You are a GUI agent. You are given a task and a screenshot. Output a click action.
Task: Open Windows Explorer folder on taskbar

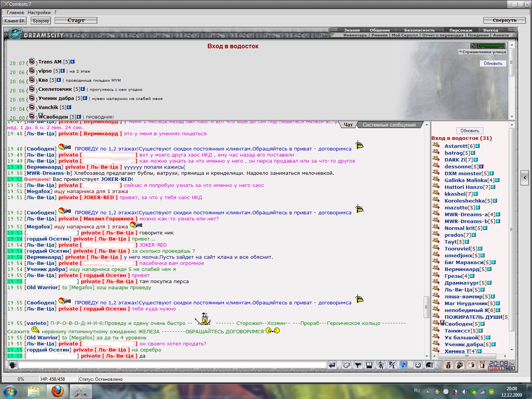(x=34, y=391)
